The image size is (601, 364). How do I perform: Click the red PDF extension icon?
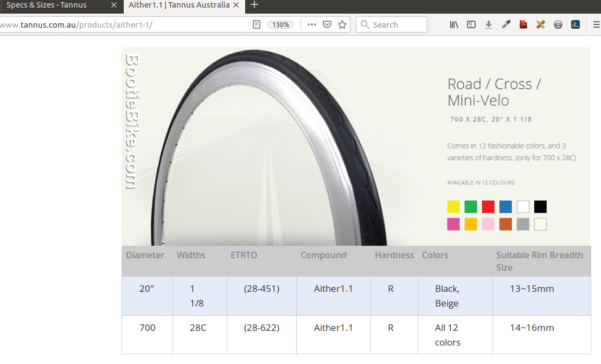[523, 24]
